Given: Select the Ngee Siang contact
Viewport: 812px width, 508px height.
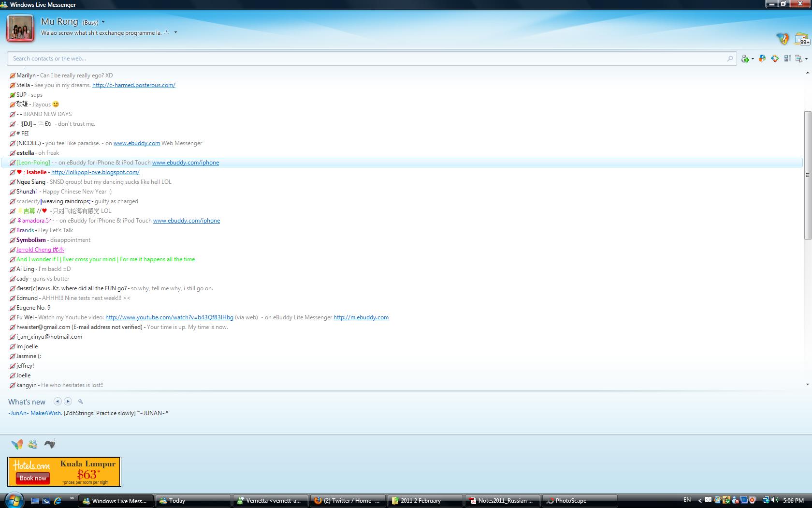Looking at the screenshot, I should tap(31, 182).
